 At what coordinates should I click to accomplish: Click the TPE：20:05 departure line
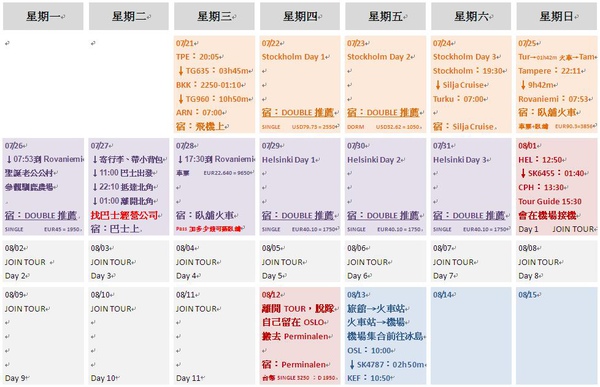[197, 57]
